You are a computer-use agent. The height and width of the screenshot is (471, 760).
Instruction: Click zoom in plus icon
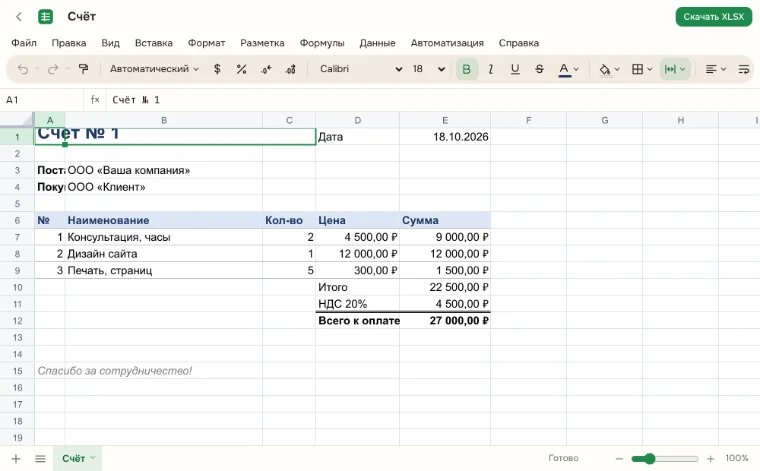coord(711,458)
